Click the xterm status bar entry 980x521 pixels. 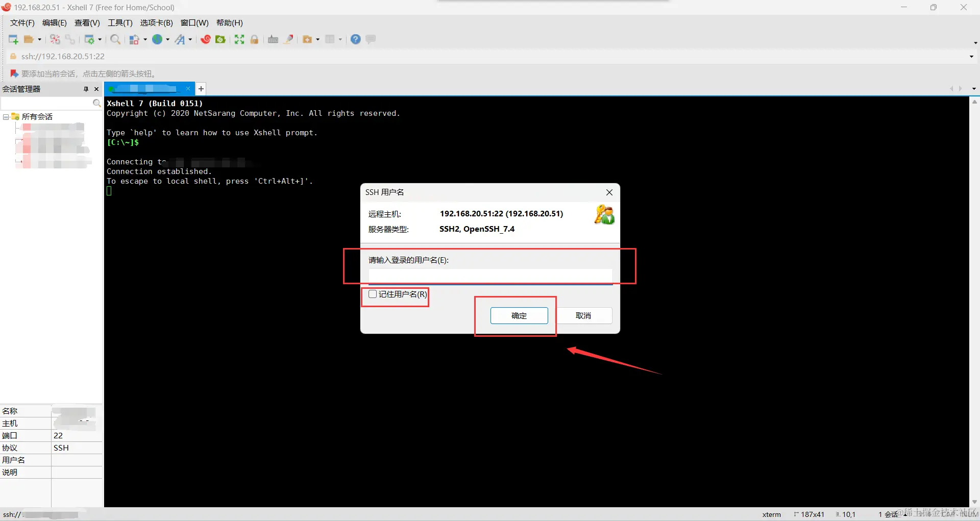pos(772,514)
